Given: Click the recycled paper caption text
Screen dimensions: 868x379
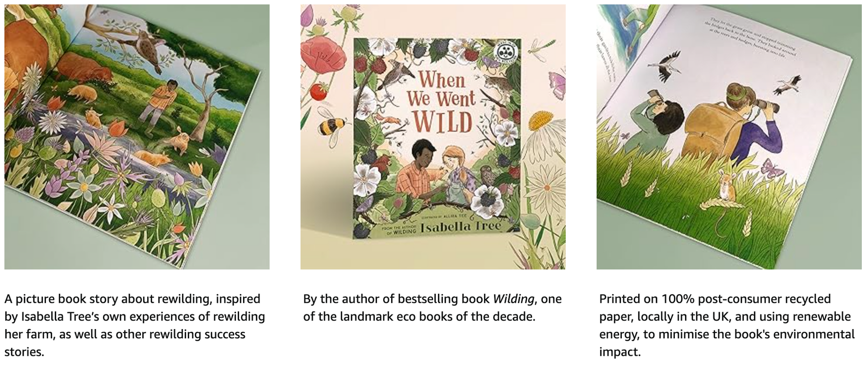Looking at the screenshot, I should [727, 325].
